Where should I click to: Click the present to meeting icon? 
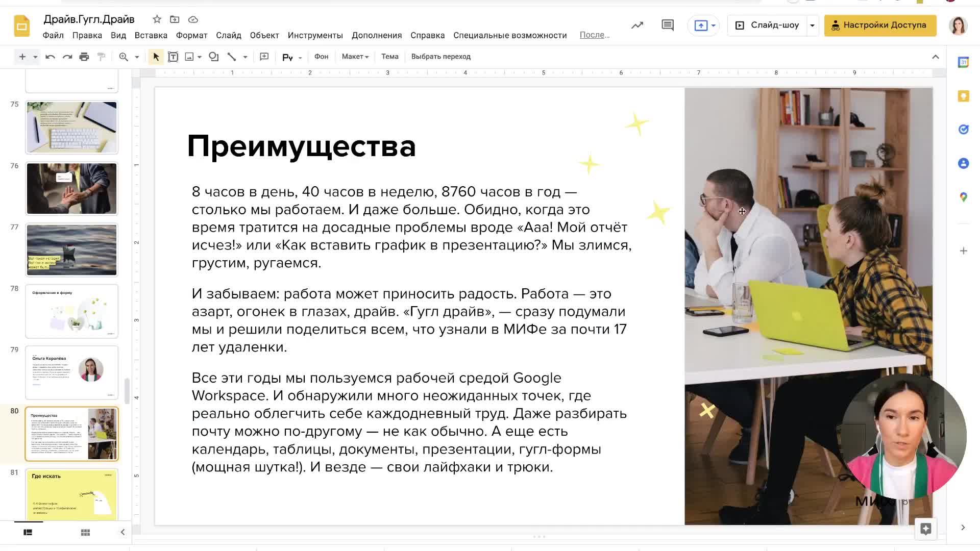coord(701,25)
